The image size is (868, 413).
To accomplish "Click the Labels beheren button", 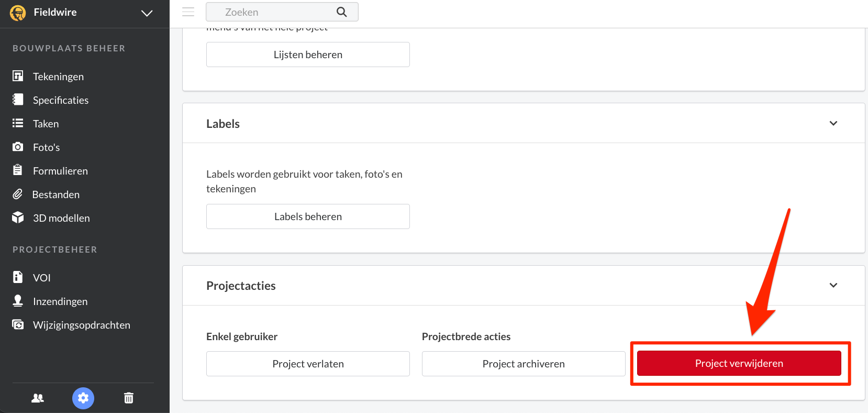I will pos(308,216).
